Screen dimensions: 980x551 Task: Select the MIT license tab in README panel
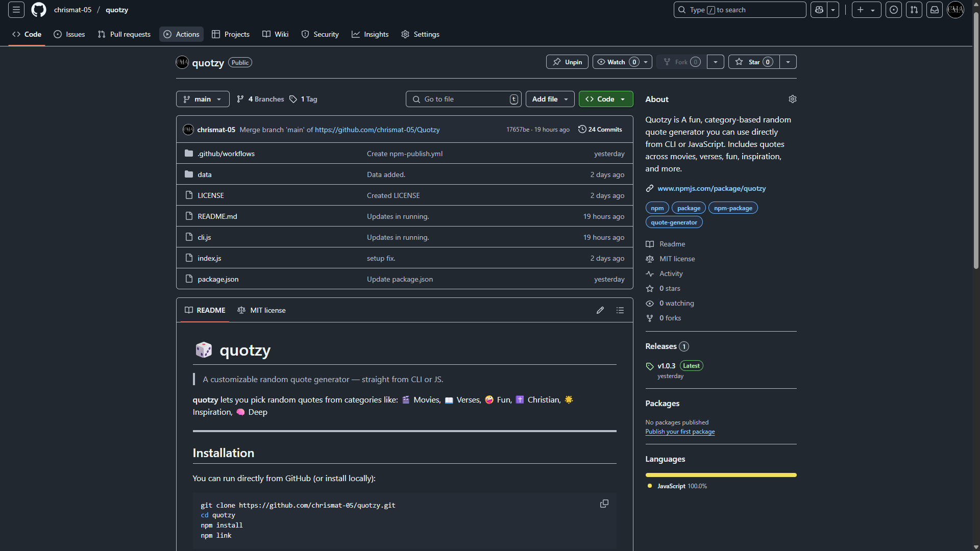(x=261, y=310)
